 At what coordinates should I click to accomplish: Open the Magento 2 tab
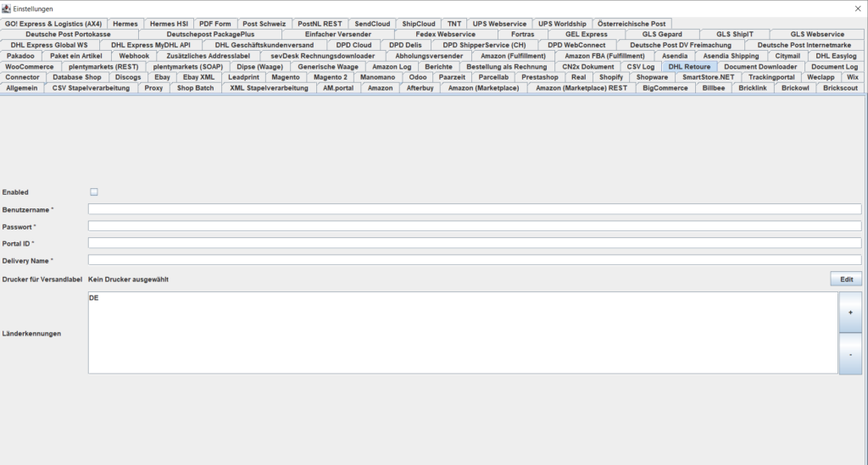[331, 77]
